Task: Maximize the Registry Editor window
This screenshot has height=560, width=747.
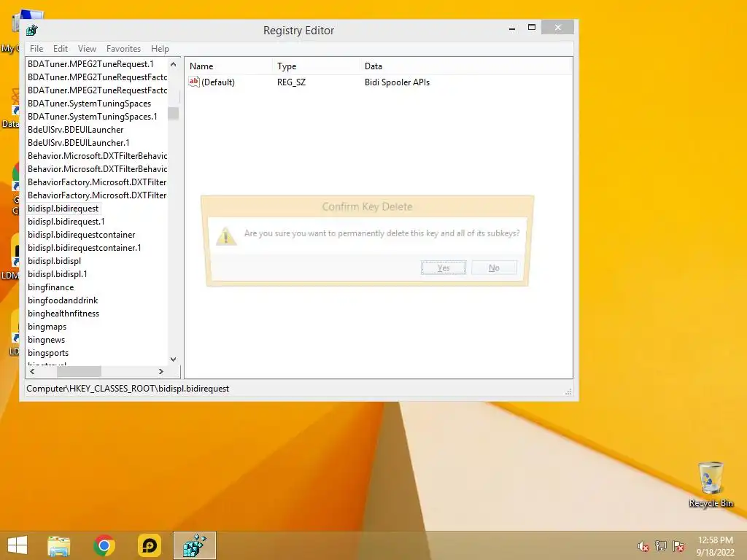Action: (532, 28)
